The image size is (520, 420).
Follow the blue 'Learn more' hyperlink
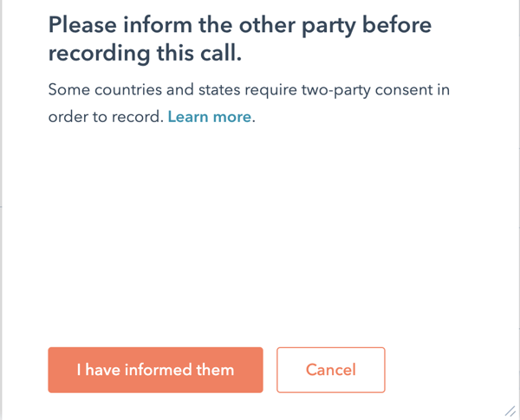coord(210,117)
